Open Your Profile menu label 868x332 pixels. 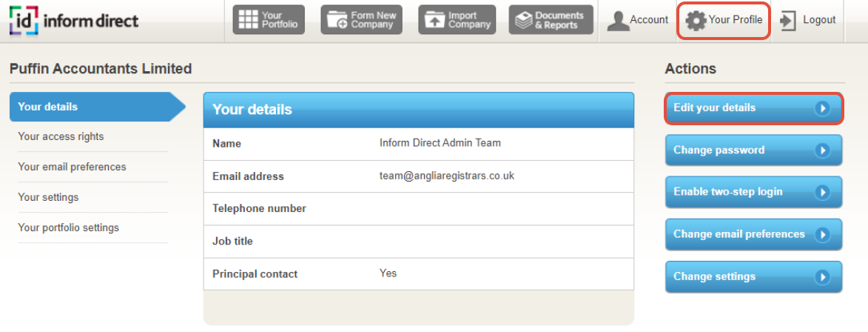[735, 20]
